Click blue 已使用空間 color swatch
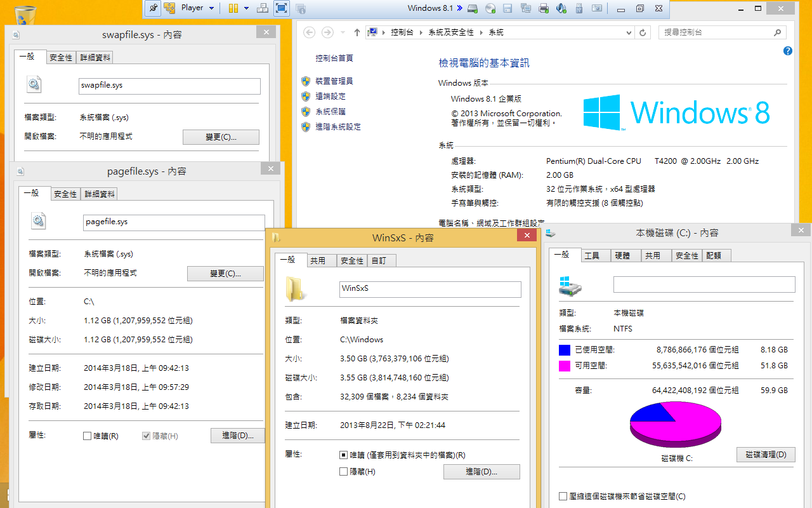Viewport: 812px width, 508px height. pos(565,350)
